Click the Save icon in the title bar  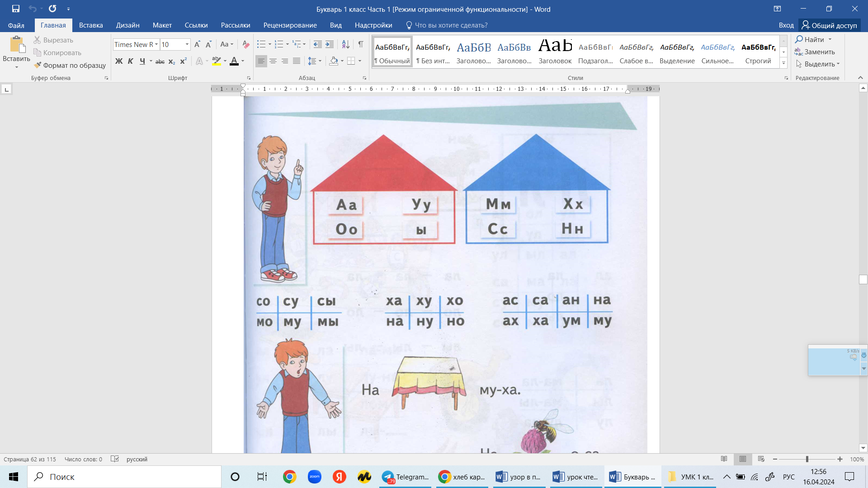pyautogui.click(x=16, y=9)
